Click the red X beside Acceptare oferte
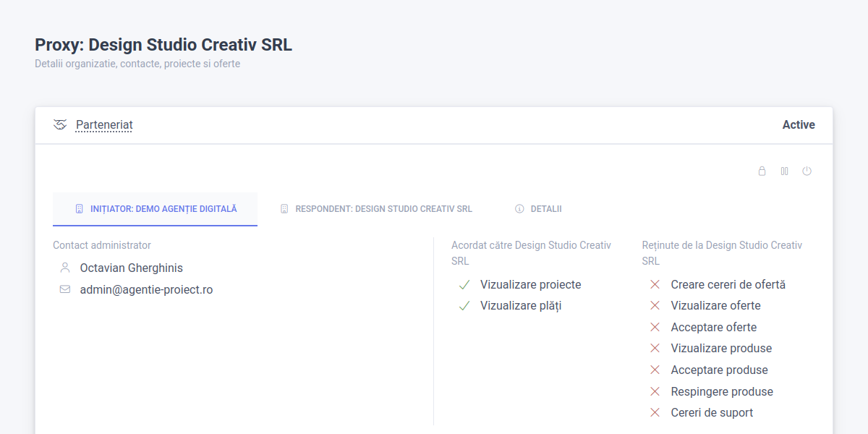 point(655,327)
